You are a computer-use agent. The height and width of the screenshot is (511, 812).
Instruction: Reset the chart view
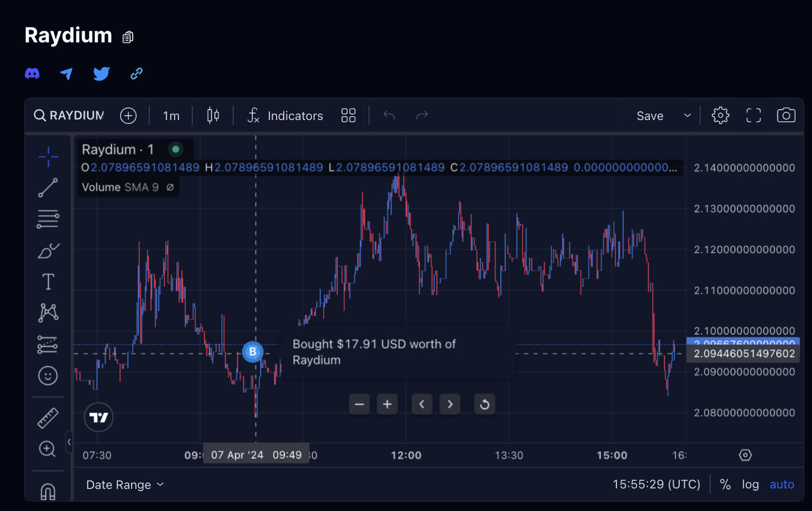[485, 405]
